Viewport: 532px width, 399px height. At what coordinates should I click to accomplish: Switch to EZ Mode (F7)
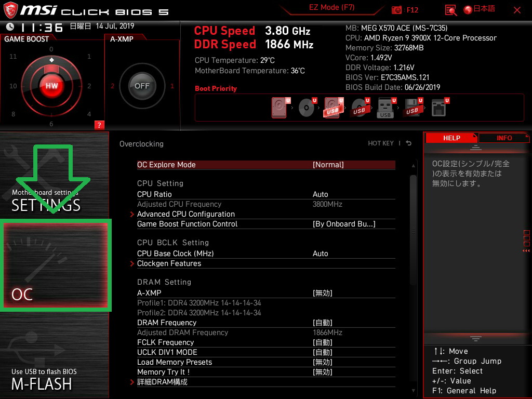click(331, 7)
